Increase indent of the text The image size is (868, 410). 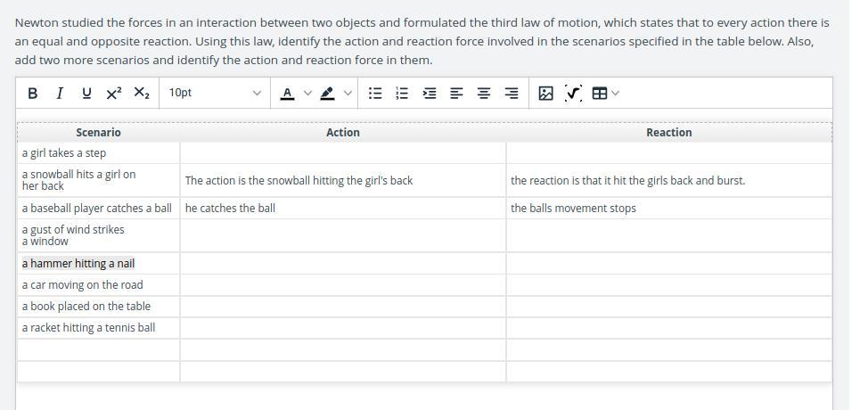(x=430, y=94)
